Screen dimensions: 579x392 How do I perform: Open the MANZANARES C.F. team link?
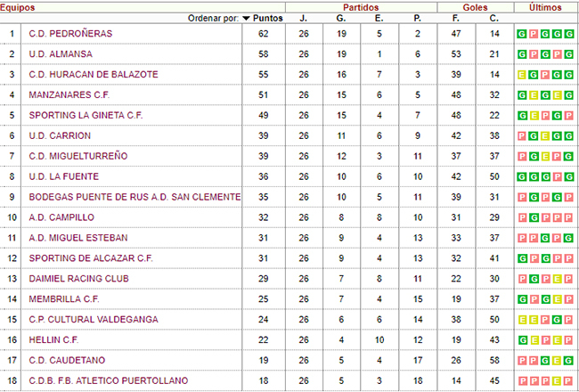tap(69, 95)
